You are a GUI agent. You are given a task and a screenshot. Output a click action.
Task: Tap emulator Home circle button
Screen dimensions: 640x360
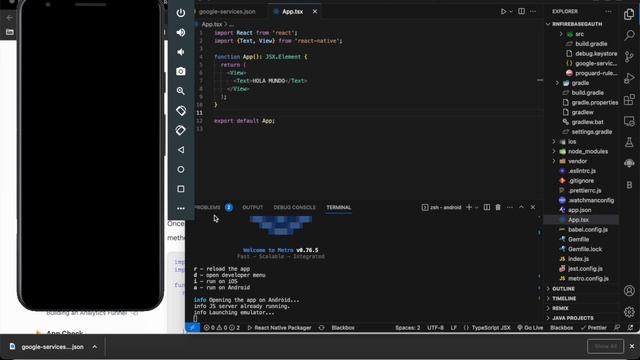click(x=180, y=169)
